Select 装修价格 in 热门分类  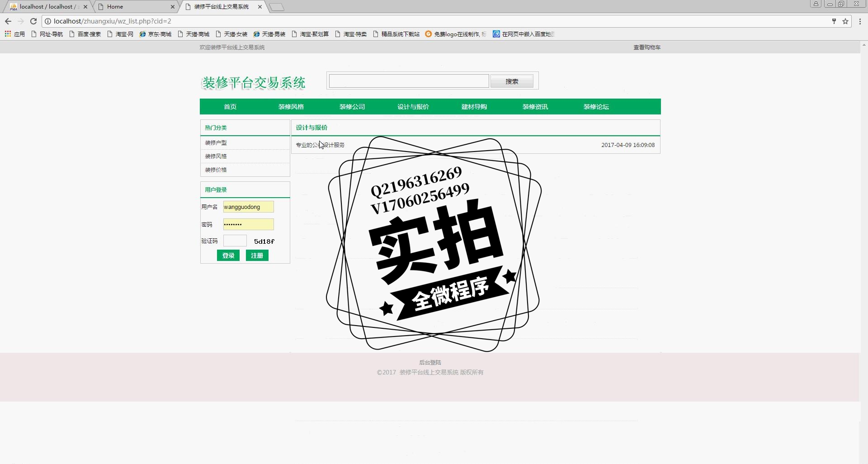point(216,170)
